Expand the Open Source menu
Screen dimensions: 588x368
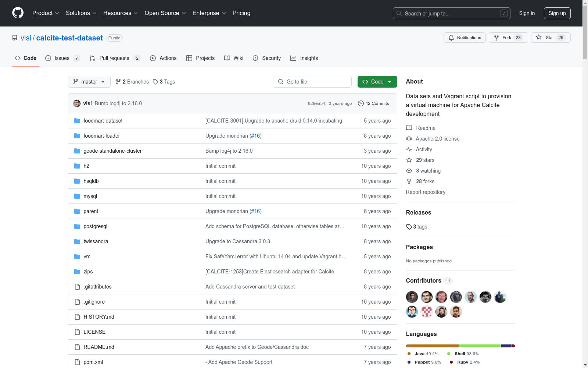(x=165, y=13)
